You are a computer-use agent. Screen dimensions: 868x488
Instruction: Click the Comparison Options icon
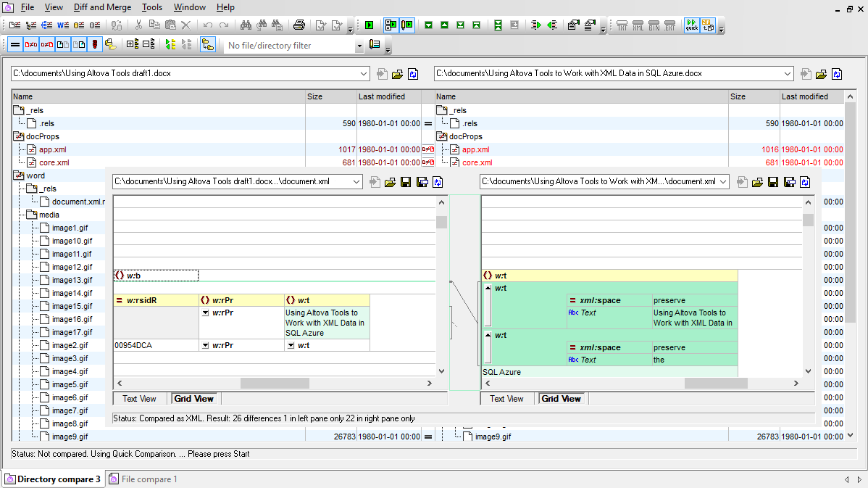pyautogui.click(x=574, y=25)
